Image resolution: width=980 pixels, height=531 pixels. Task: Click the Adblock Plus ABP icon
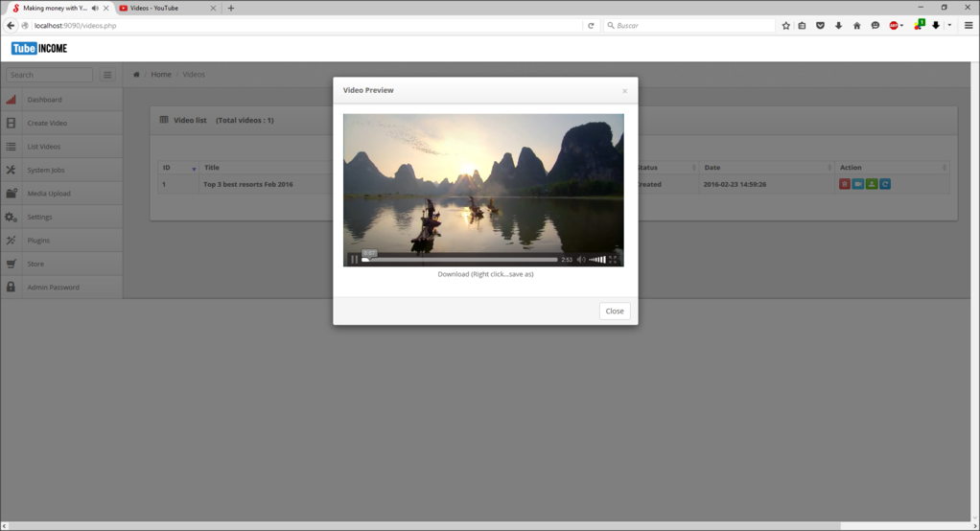(x=894, y=26)
